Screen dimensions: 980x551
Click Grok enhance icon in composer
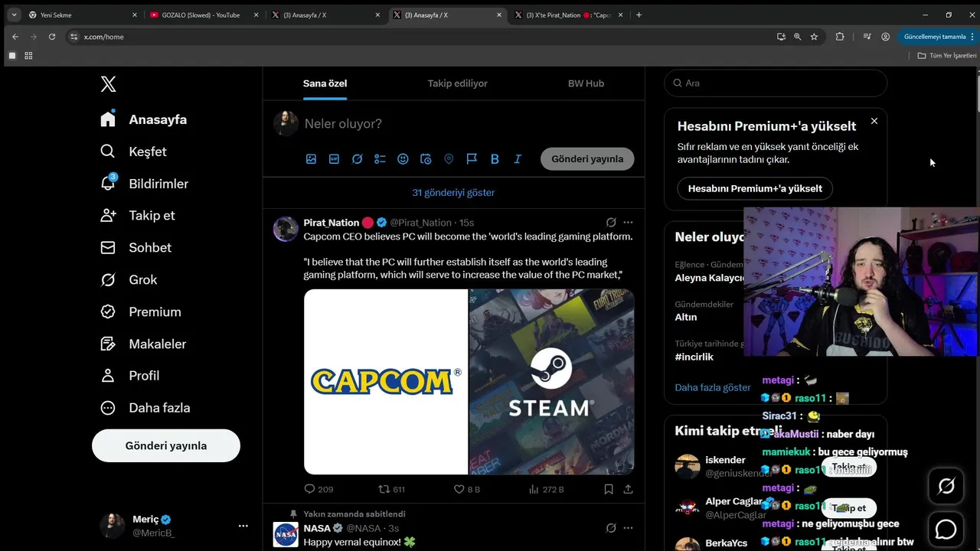point(357,159)
